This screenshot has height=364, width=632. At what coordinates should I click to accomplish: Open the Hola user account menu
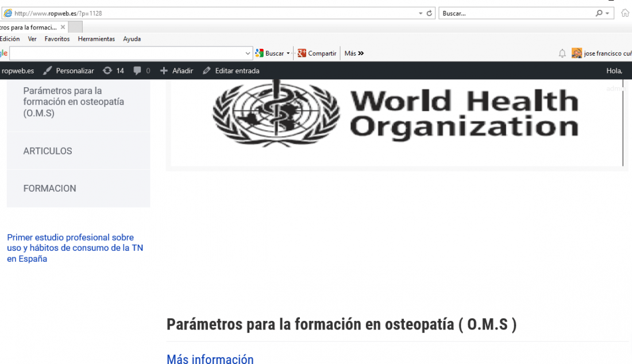[x=615, y=71]
